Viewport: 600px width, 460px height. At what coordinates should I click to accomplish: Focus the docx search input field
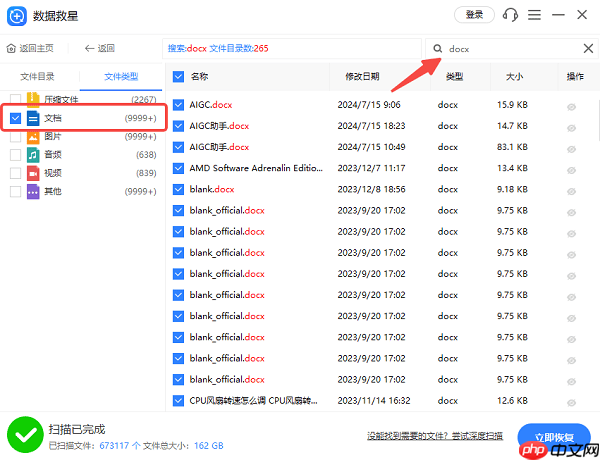tap(513, 49)
